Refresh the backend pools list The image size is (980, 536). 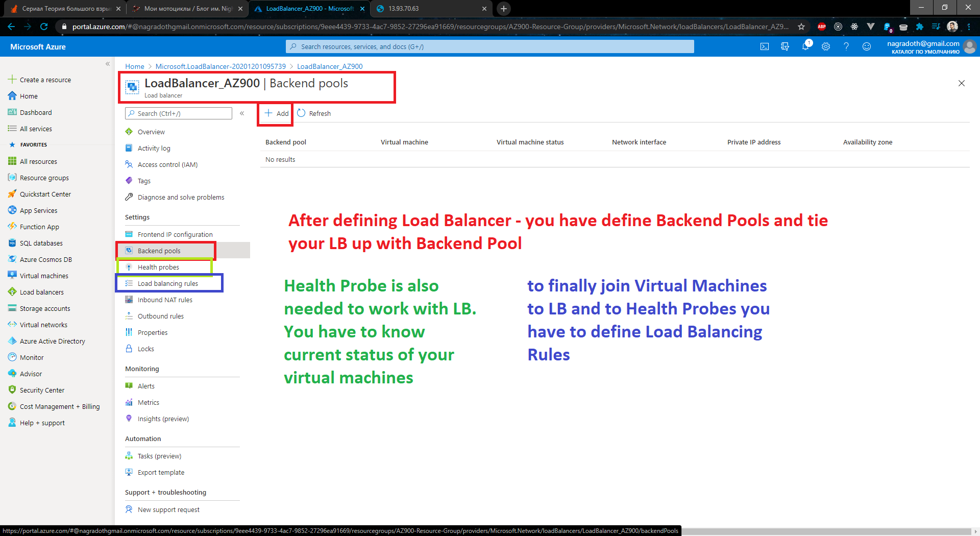point(314,113)
